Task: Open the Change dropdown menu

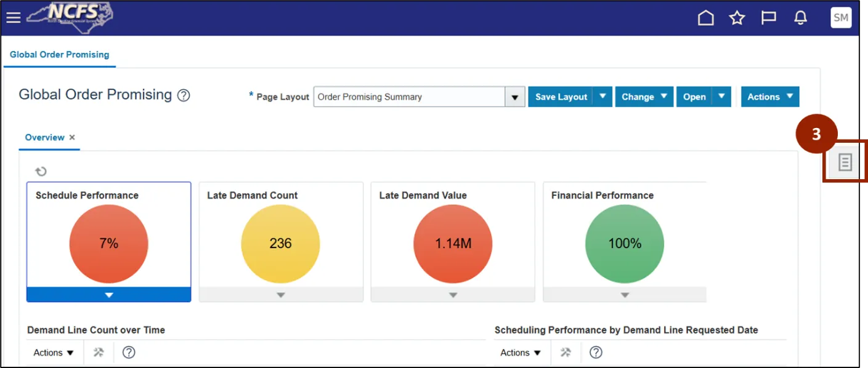Action: [644, 97]
